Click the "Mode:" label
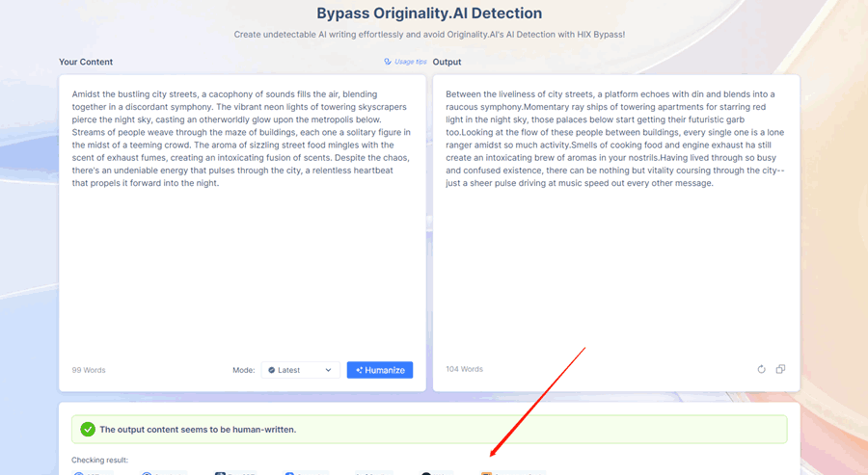Screen dimensions: 868x475 tap(244, 370)
